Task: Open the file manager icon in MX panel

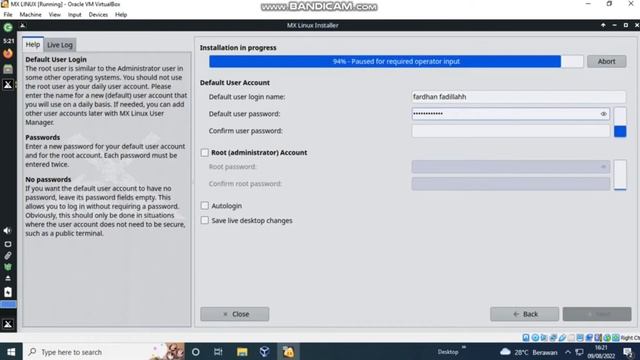Action: pos(8,69)
